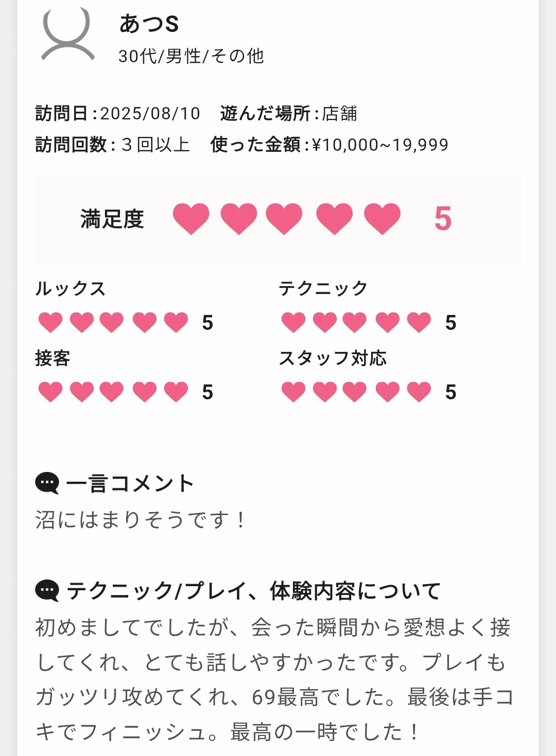The image size is (556, 756).
Task: Click the third heart under 接客
Action: 112,392
